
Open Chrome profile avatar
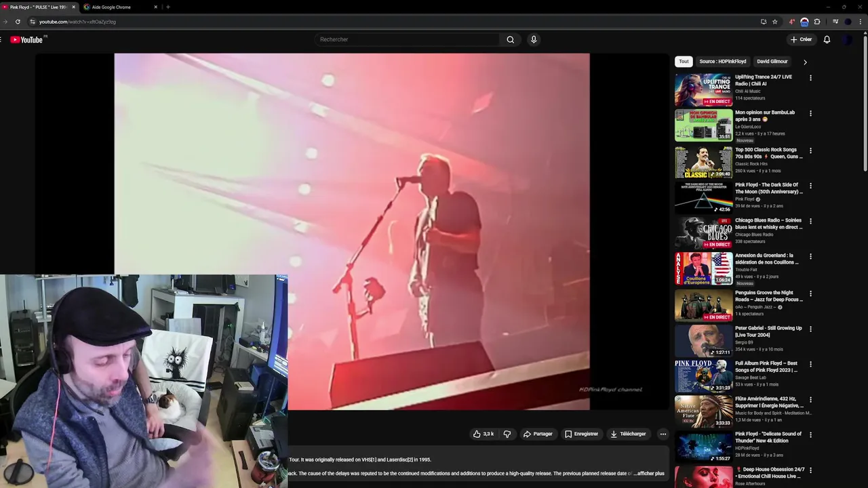(848, 22)
